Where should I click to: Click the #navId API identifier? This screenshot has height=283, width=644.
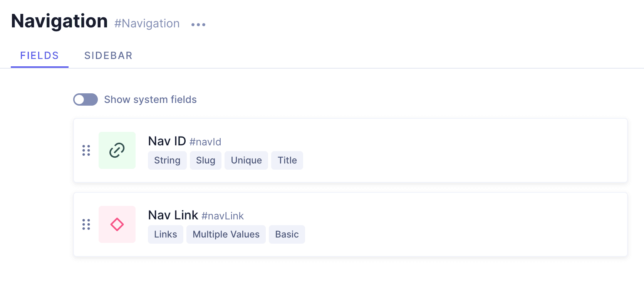(x=205, y=142)
